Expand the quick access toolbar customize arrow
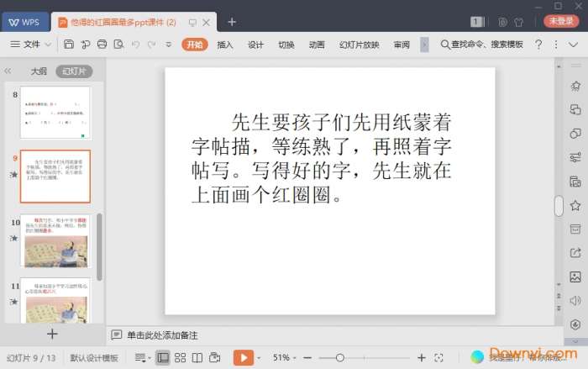Screen dimensions: 588x369 tap(168, 45)
